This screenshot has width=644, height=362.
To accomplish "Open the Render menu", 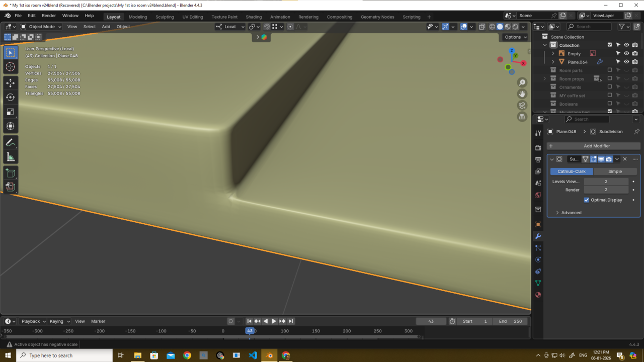I will [49, 16].
